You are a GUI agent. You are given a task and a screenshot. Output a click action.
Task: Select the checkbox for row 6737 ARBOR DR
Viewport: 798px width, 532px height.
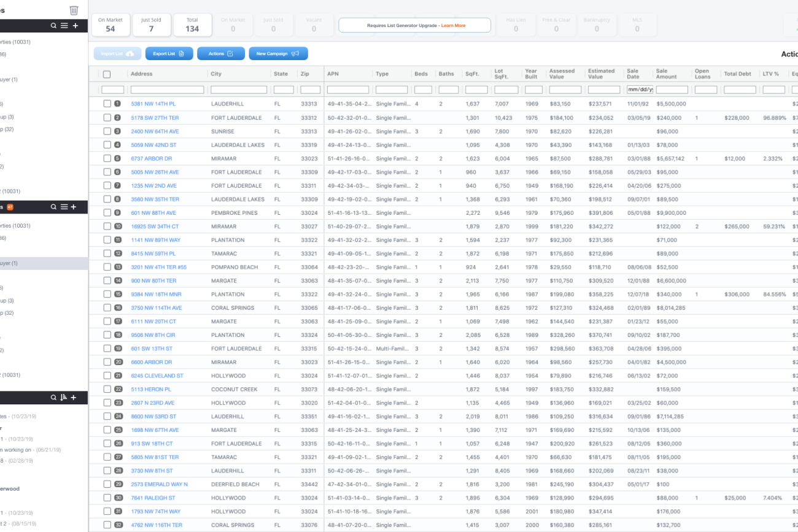click(x=107, y=158)
